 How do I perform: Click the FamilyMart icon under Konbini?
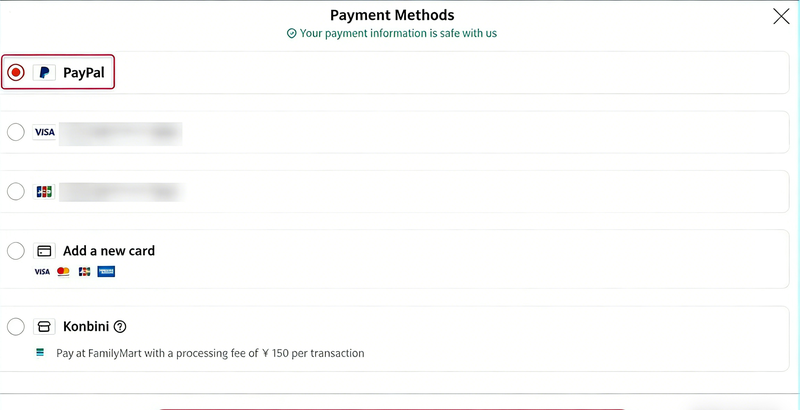(40, 353)
